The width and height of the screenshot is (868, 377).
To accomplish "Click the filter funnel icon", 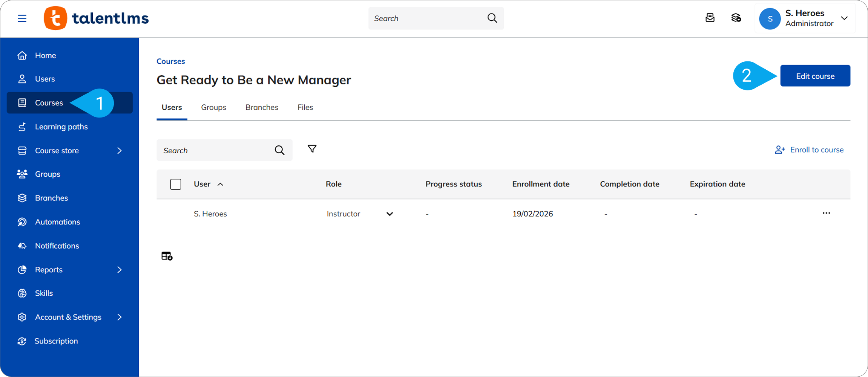I will pos(312,149).
